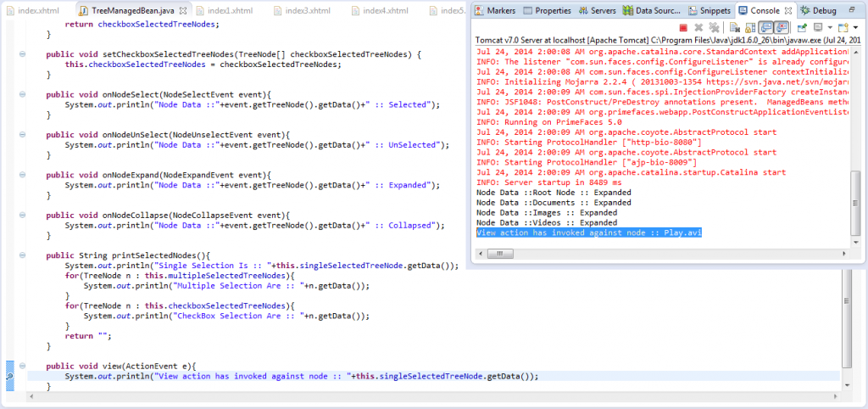Click the search marker icon in editor gutter
Viewport: 868px width, 409px height.
(x=8, y=375)
